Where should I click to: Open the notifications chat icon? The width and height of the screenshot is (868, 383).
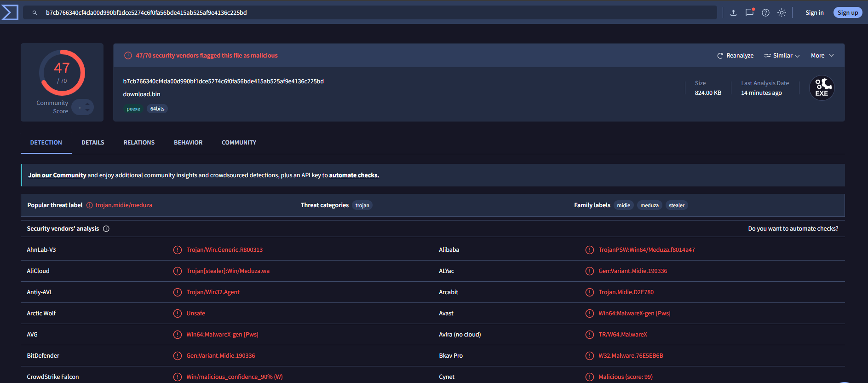[x=749, y=12]
